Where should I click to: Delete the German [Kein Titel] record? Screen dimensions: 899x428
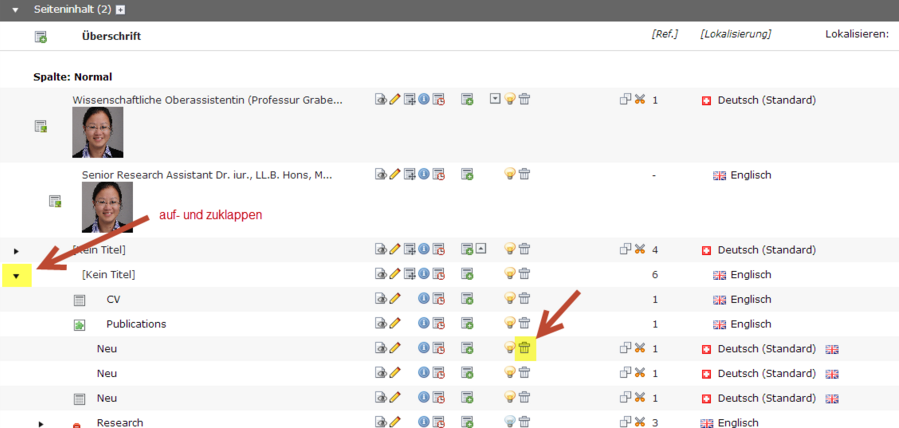[x=524, y=249]
